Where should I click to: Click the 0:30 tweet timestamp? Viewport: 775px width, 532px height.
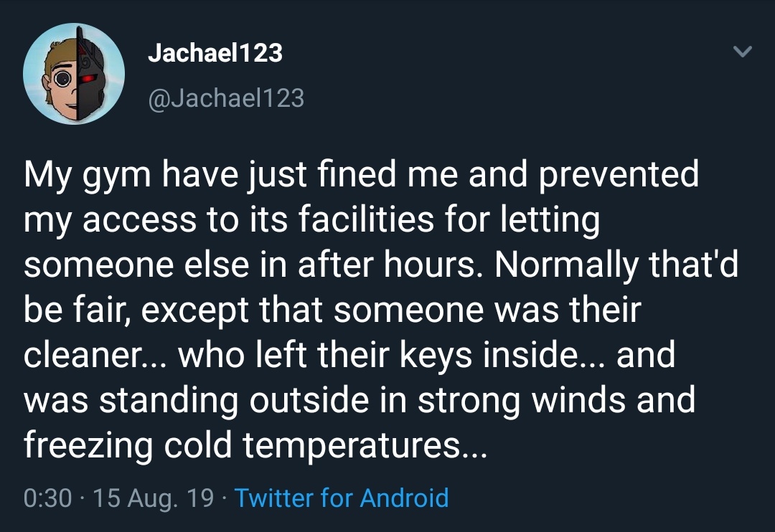point(47,498)
